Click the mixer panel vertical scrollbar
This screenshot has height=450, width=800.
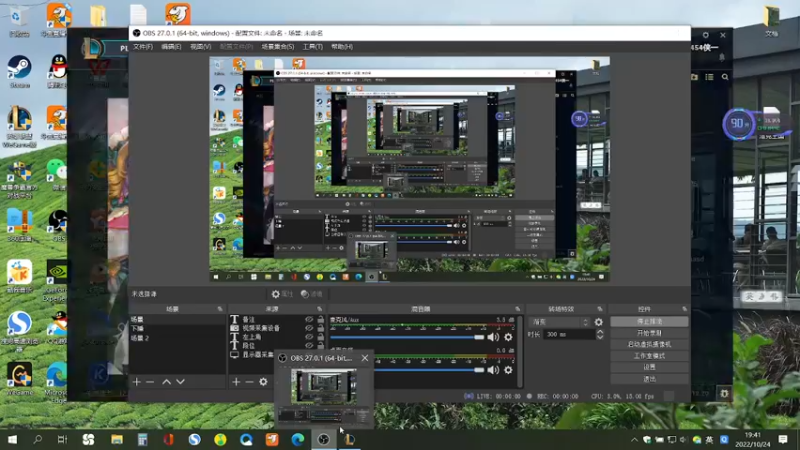pyautogui.click(x=520, y=351)
